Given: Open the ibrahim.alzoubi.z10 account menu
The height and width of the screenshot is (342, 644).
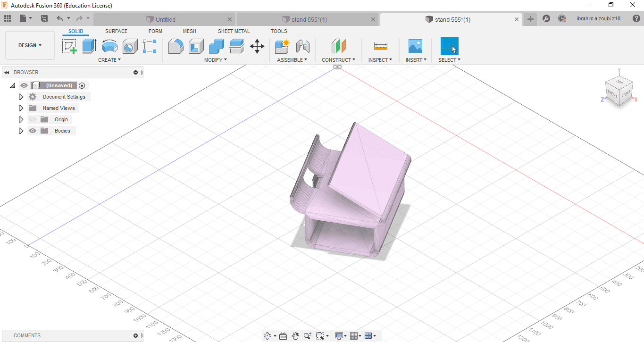Looking at the screenshot, I should (x=598, y=19).
